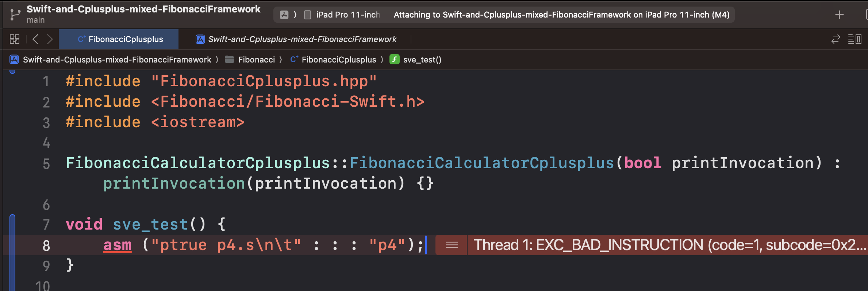
Task: Click the "p4" string on line 8
Action: pyautogui.click(x=387, y=245)
